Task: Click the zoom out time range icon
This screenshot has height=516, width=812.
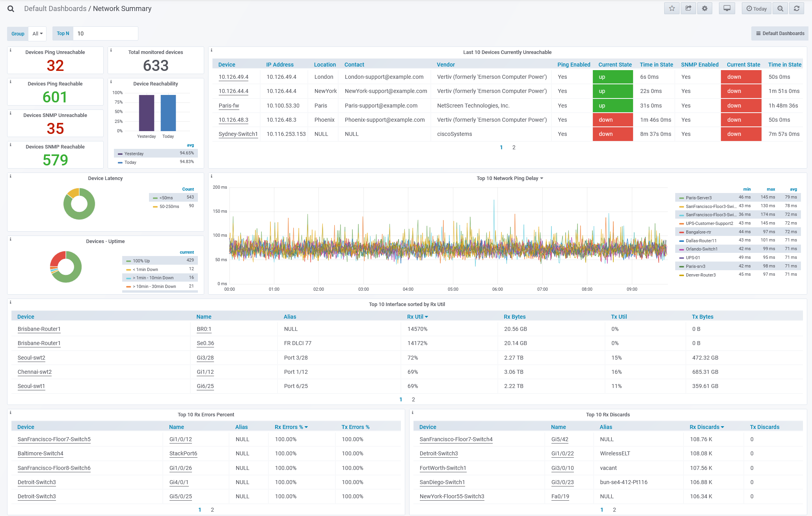Action: 780,9
